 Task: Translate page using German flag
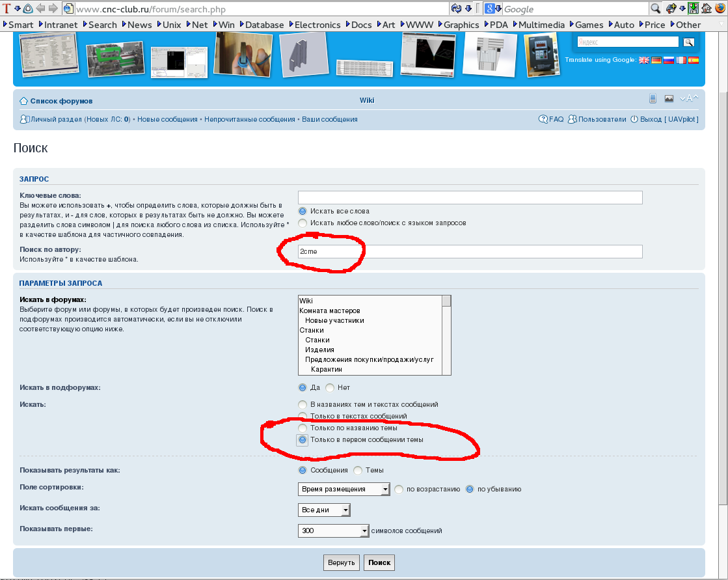[x=656, y=60]
